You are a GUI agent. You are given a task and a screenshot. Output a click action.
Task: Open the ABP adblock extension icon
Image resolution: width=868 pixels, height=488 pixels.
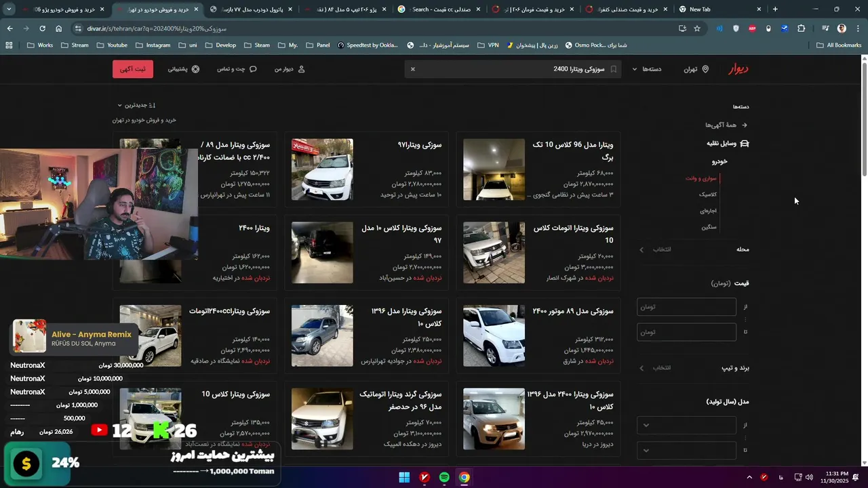click(752, 28)
